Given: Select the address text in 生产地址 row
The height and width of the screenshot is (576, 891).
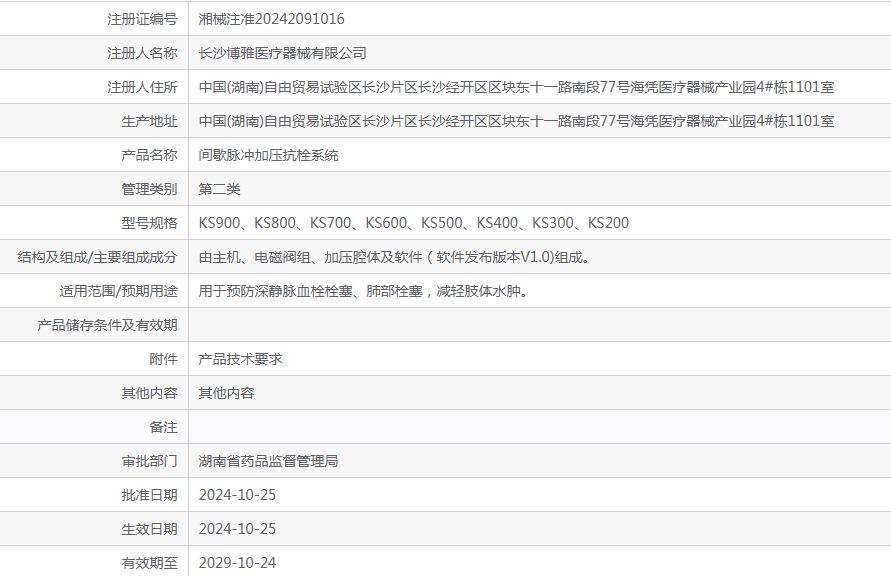Looking at the screenshot, I should pos(516,121).
